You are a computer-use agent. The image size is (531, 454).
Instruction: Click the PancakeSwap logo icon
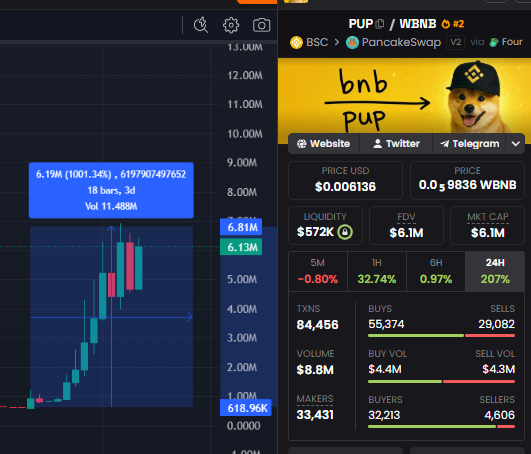point(352,43)
